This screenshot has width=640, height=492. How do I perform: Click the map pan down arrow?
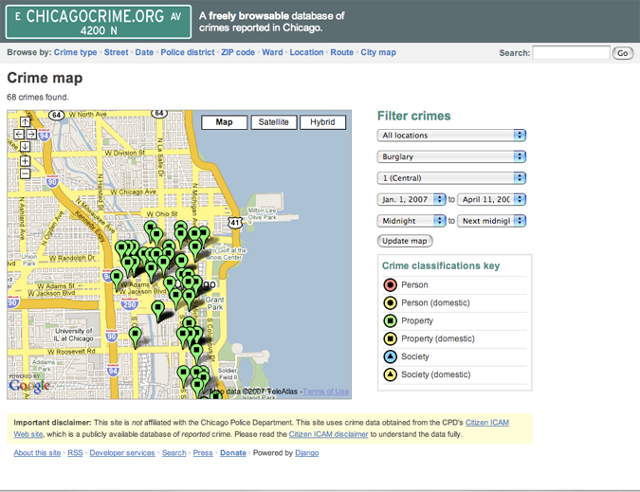[x=25, y=145]
